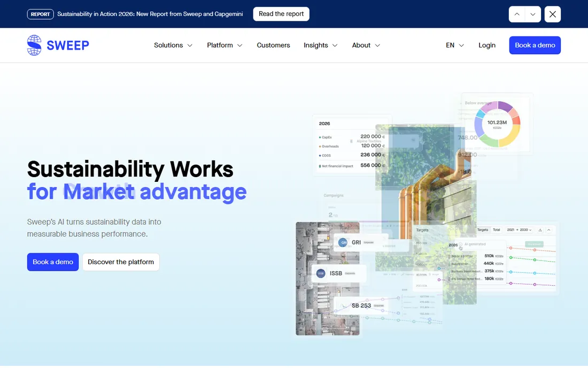
Task: Open the 2021 → 2030 range dropdown
Action: 519,229
